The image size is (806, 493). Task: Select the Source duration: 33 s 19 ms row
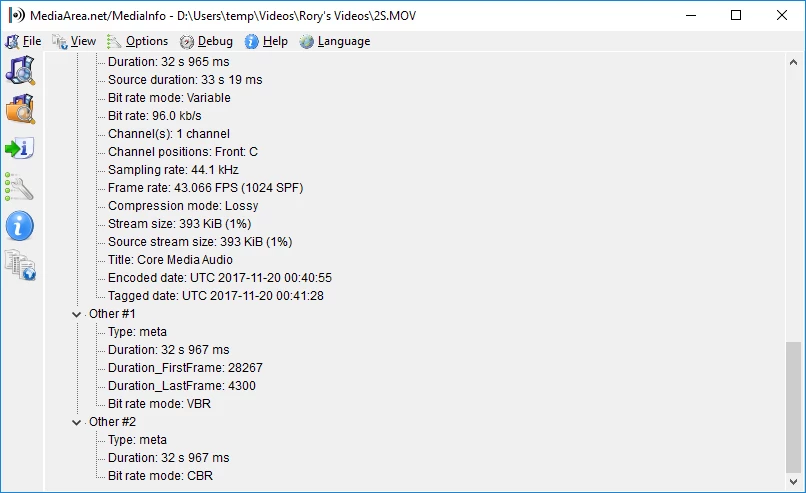(x=185, y=80)
